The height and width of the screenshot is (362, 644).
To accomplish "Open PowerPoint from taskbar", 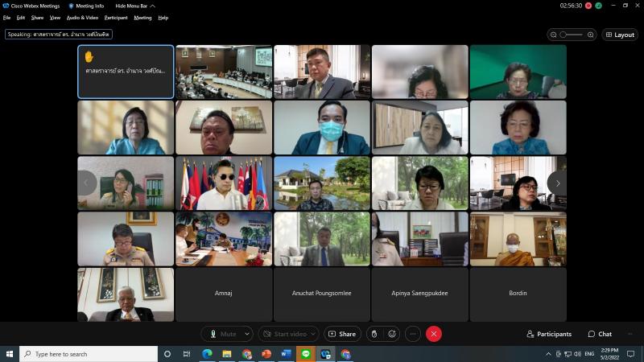I will [x=266, y=354].
